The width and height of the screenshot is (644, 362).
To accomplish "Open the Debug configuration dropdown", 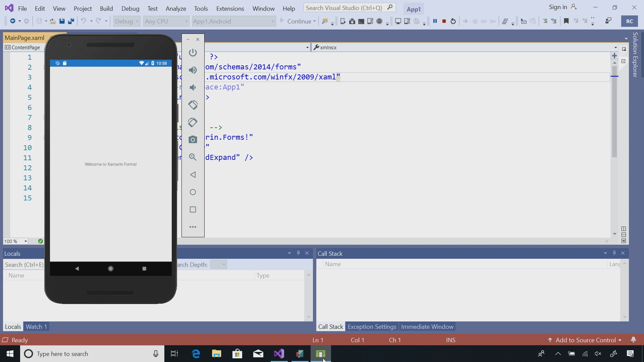I will click(x=127, y=21).
